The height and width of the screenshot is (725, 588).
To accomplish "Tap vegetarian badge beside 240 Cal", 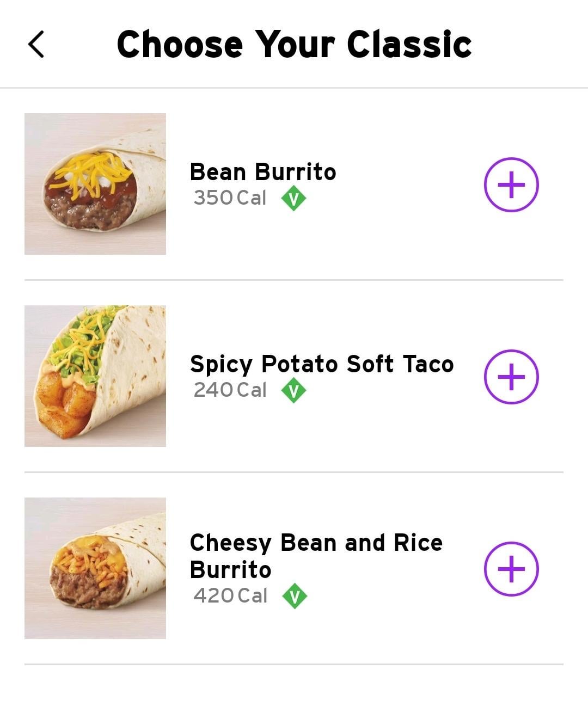I will pos(293,390).
